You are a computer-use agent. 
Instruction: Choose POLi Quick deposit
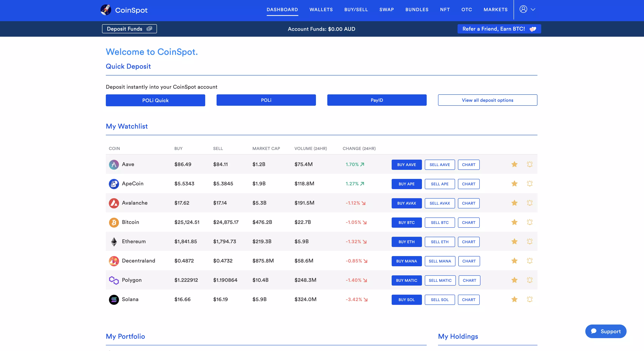pyautogui.click(x=155, y=100)
